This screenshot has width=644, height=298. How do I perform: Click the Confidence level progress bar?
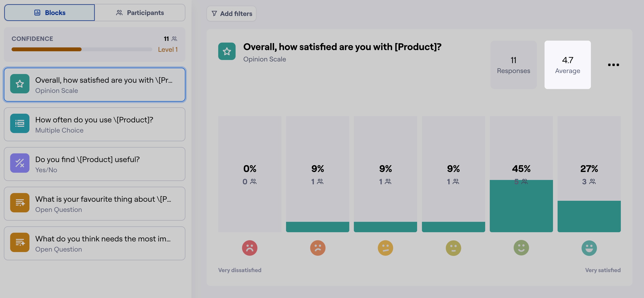pyautogui.click(x=82, y=49)
